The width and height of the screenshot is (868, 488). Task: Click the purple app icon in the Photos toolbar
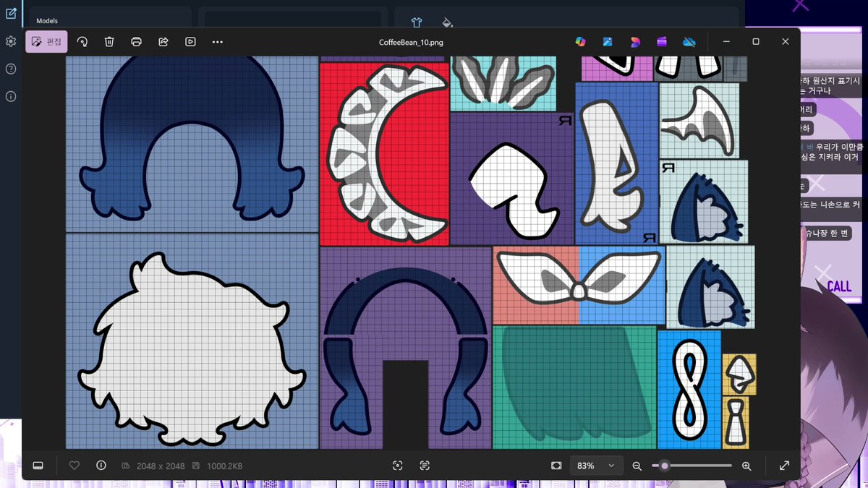click(662, 42)
